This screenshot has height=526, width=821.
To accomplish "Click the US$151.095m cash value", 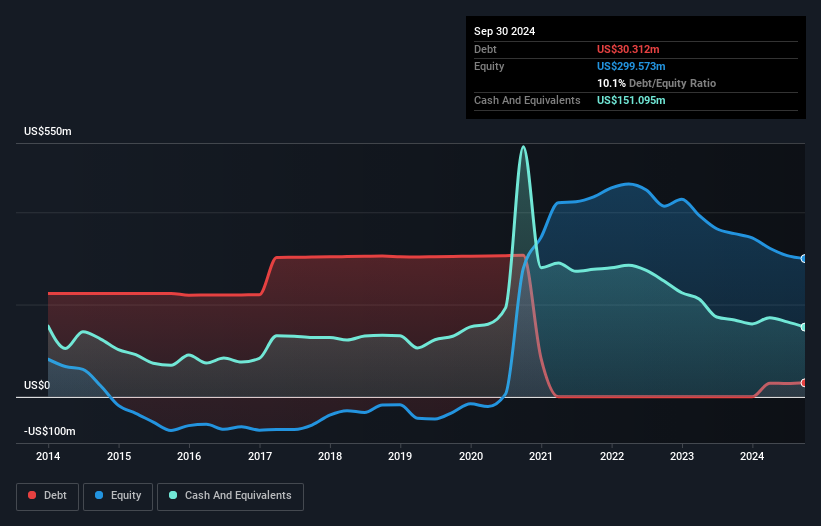I will click(x=631, y=100).
